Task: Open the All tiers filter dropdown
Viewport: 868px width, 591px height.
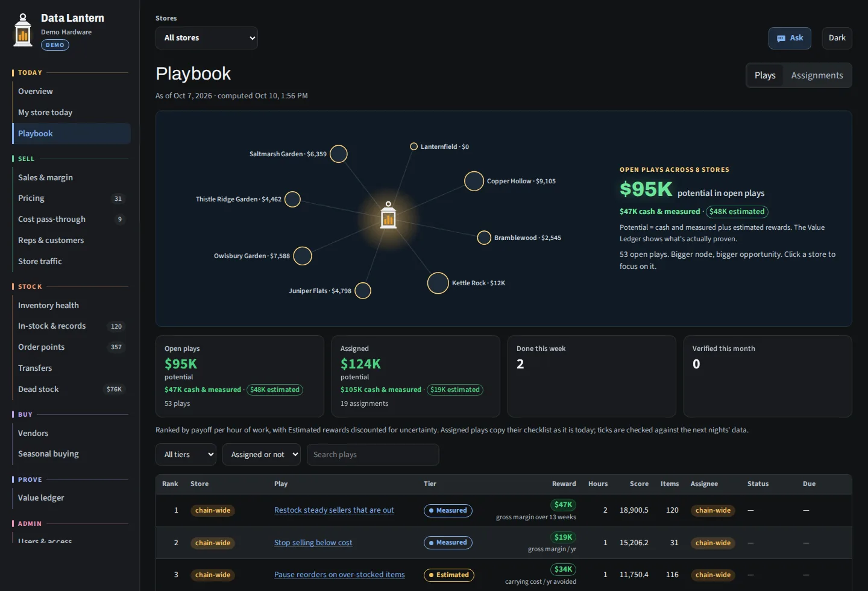Action: click(x=186, y=455)
